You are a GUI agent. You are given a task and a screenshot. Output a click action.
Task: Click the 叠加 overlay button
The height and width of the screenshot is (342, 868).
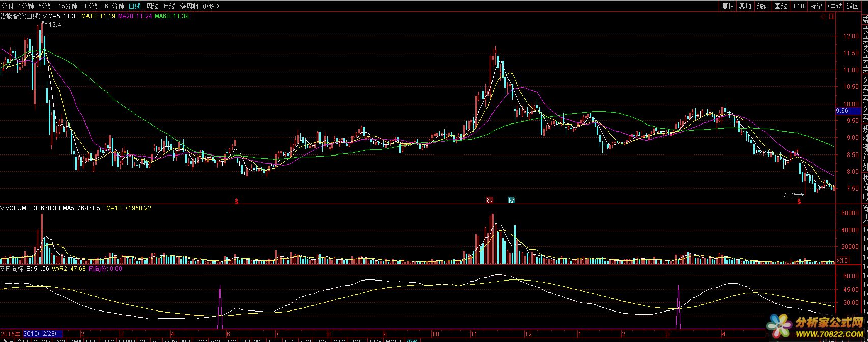(745, 6)
